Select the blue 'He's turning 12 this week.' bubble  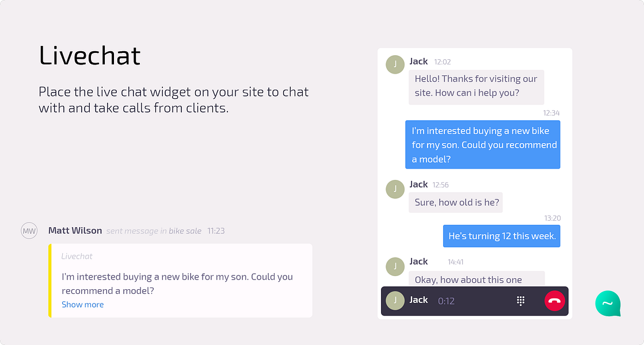(501, 236)
